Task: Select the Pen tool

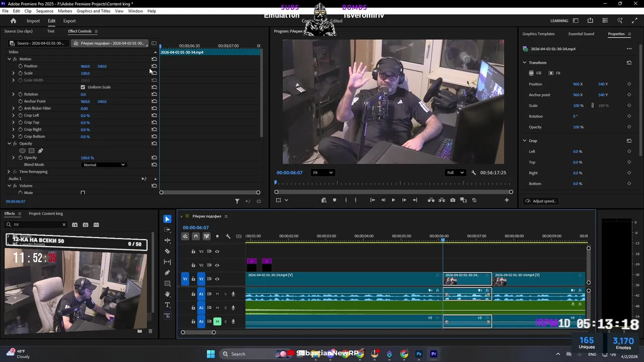Action: tap(168, 273)
